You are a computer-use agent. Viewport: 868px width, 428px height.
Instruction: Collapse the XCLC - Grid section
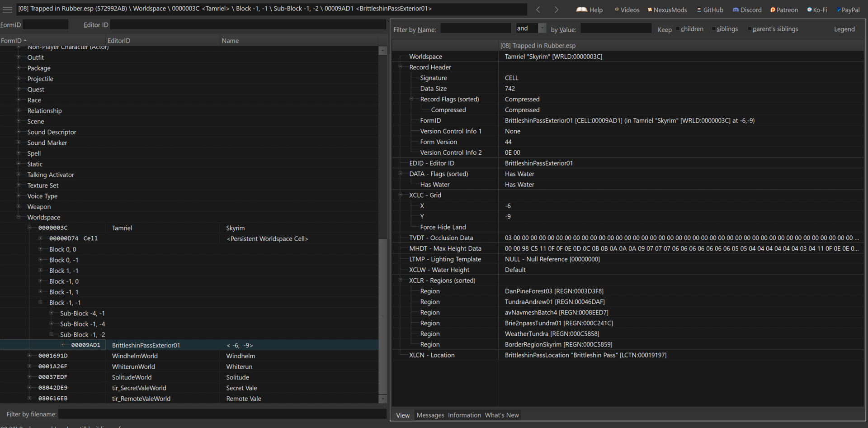pyautogui.click(x=400, y=195)
